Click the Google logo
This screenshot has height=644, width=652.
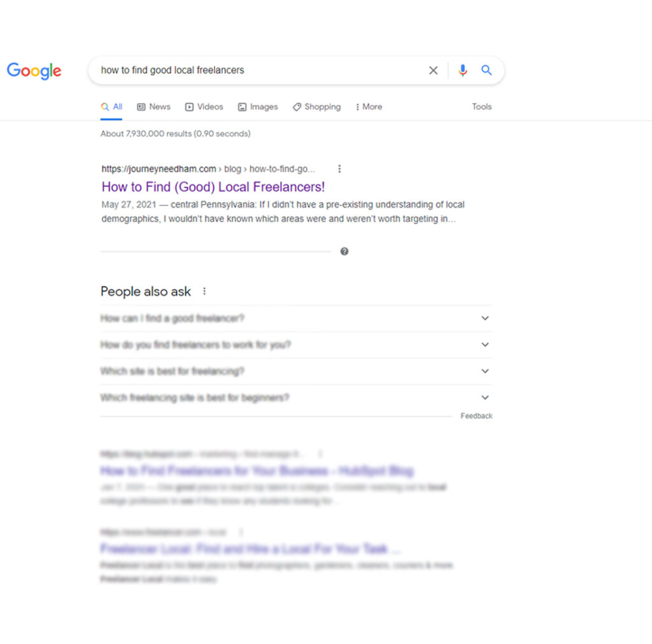pyautogui.click(x=34, y=71)
